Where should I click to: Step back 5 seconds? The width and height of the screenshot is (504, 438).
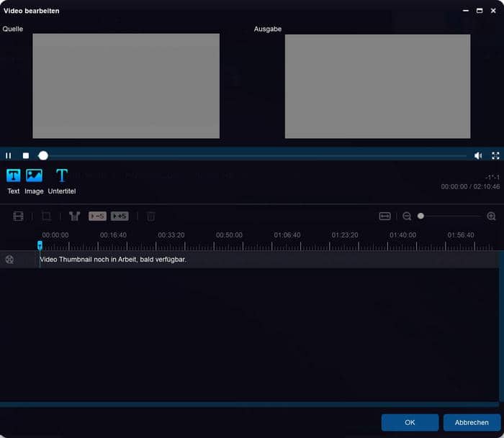coord(97,216)
